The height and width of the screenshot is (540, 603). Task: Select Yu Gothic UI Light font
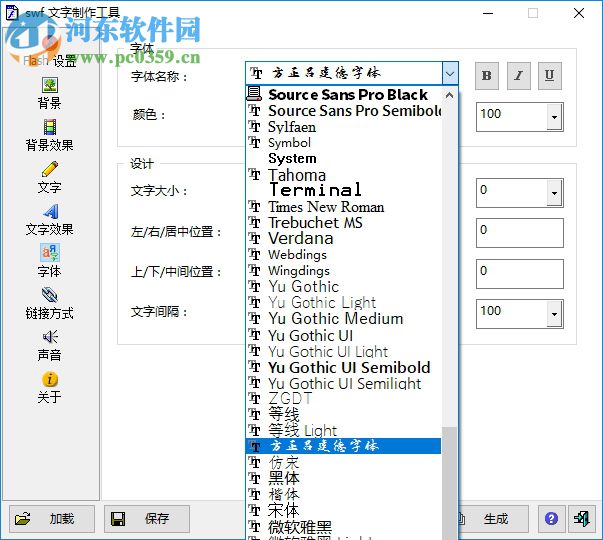(x=343, y=351)
